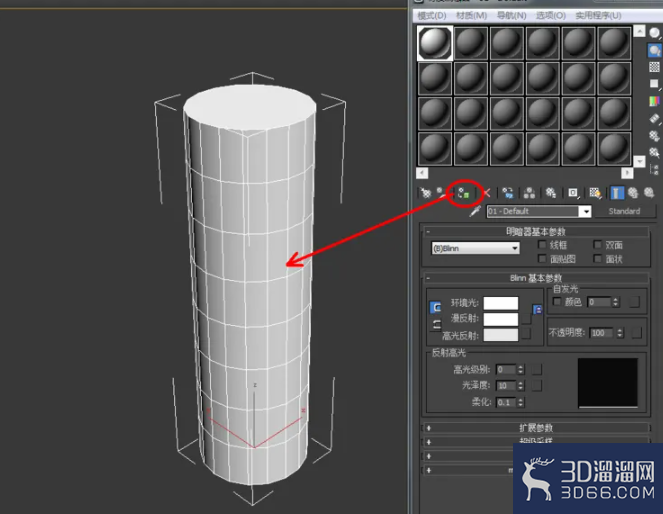
Task: Toggle the Show End Result icon
Action: pyautogui.click(x=617, y=193)
